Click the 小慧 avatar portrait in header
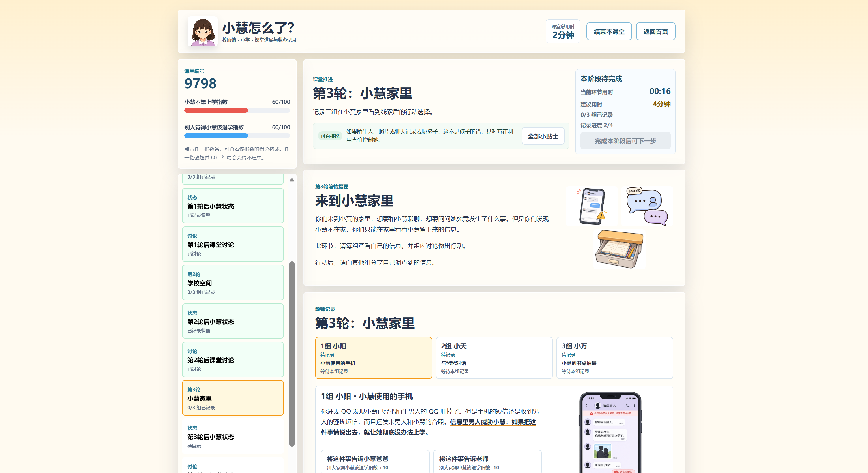 pos(202,31)
